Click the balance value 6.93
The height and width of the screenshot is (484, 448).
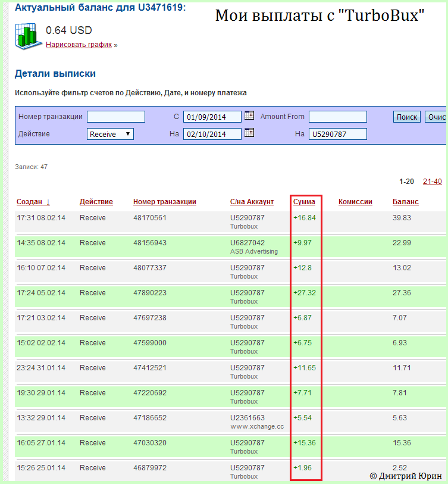pos(400,343)
